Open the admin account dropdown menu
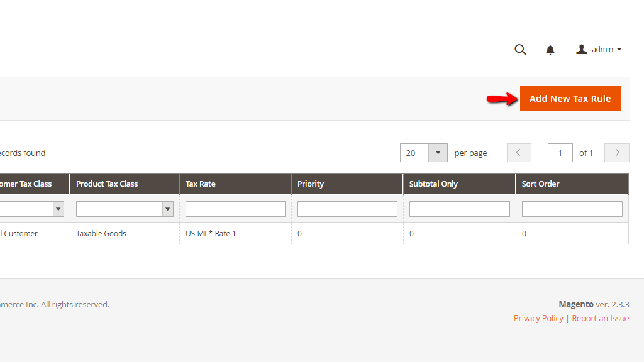The width and height of the screenshot is (644, 362). 599,50
